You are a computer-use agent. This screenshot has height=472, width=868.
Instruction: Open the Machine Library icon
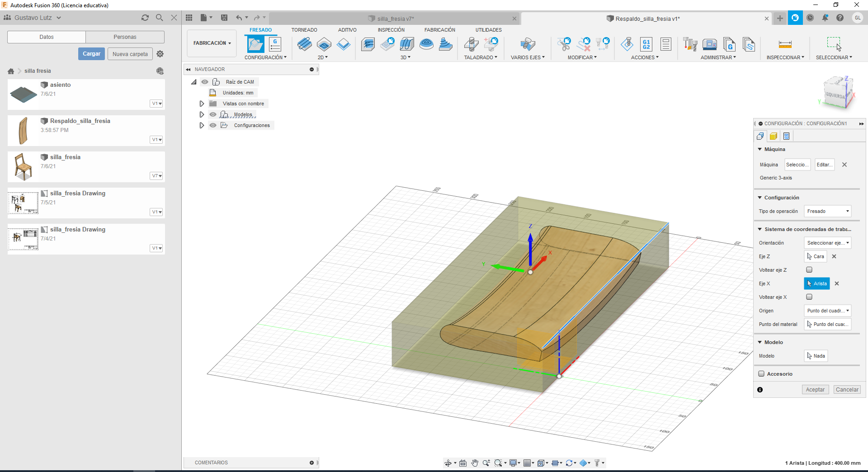710,44
